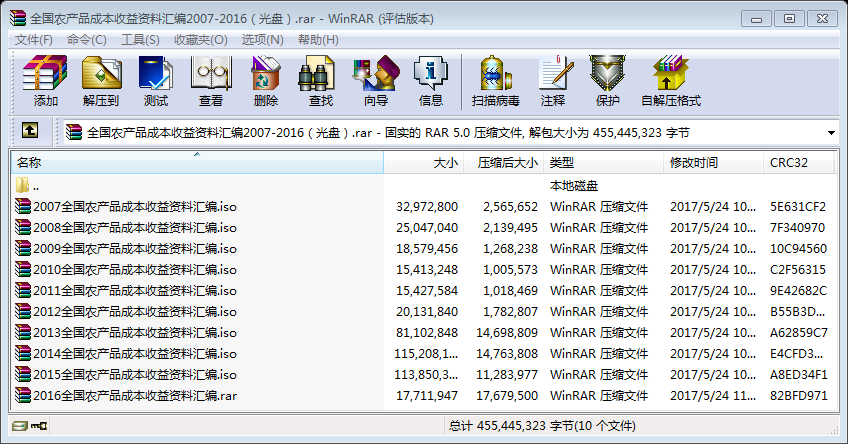Minimize the WinRAR window

[757, 19]
